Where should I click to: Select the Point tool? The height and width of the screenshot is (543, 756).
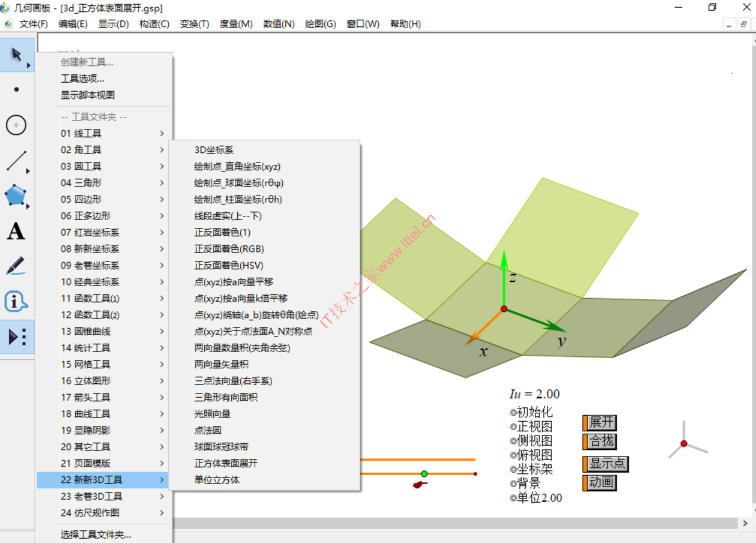point(16,89)
